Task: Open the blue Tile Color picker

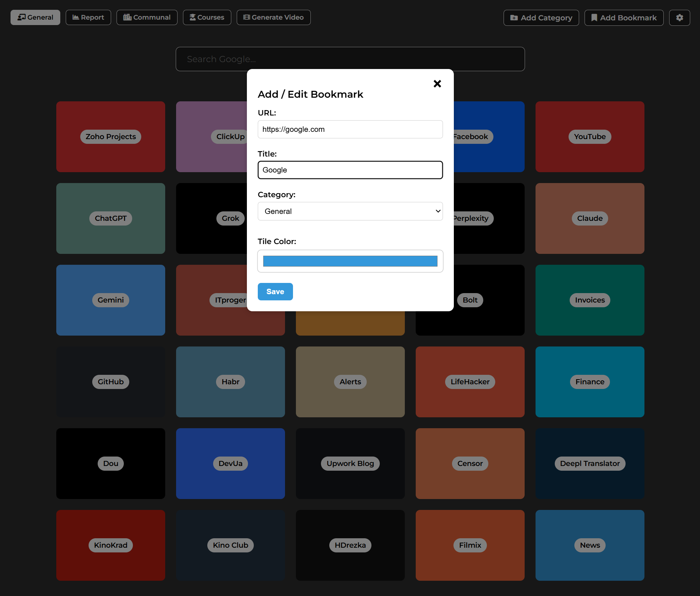Action: click(x=350, y=261)
